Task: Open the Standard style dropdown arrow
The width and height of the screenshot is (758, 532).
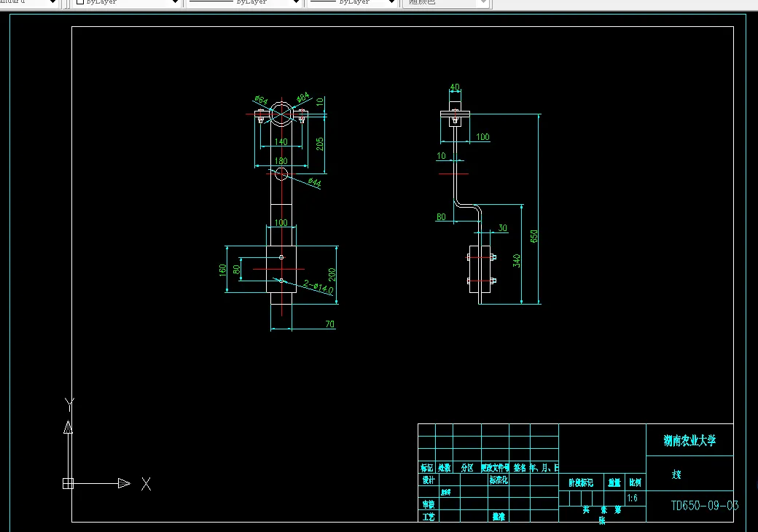Action: click(x=52, y=2)
